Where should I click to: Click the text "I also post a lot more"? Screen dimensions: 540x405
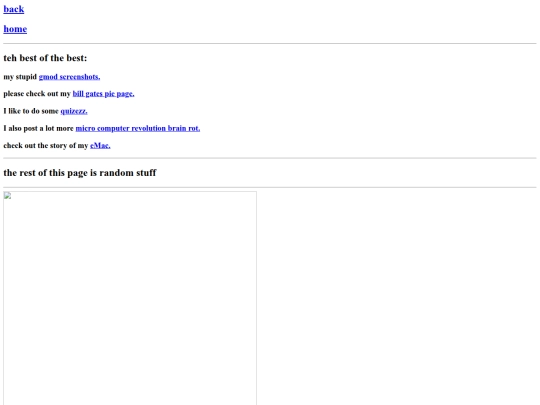pos(39,128)
